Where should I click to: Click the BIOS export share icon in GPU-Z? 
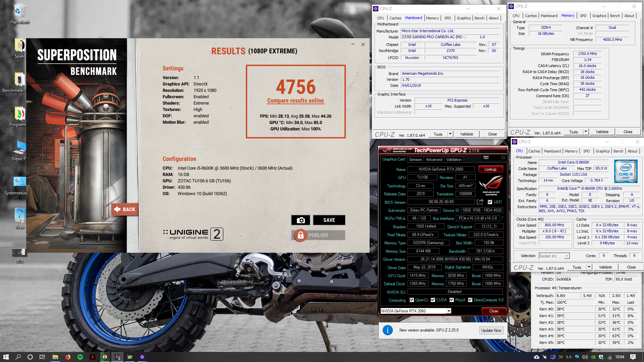(480, 202)
